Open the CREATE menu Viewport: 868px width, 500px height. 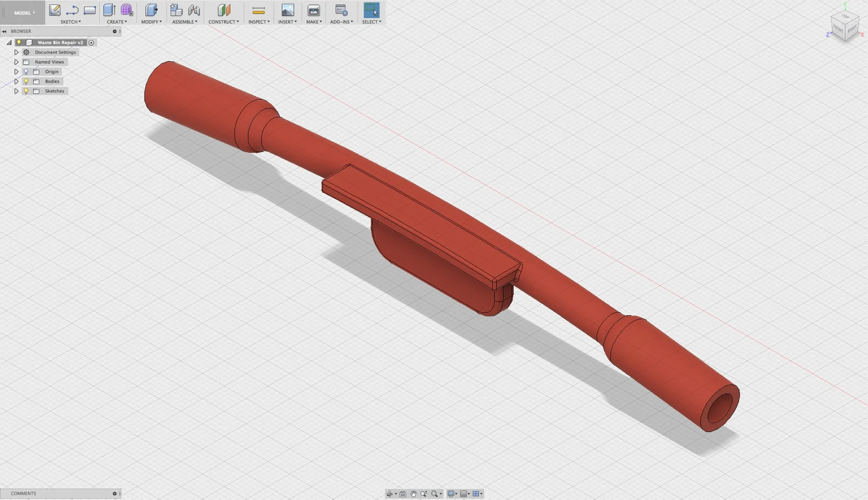pos(117,22)
